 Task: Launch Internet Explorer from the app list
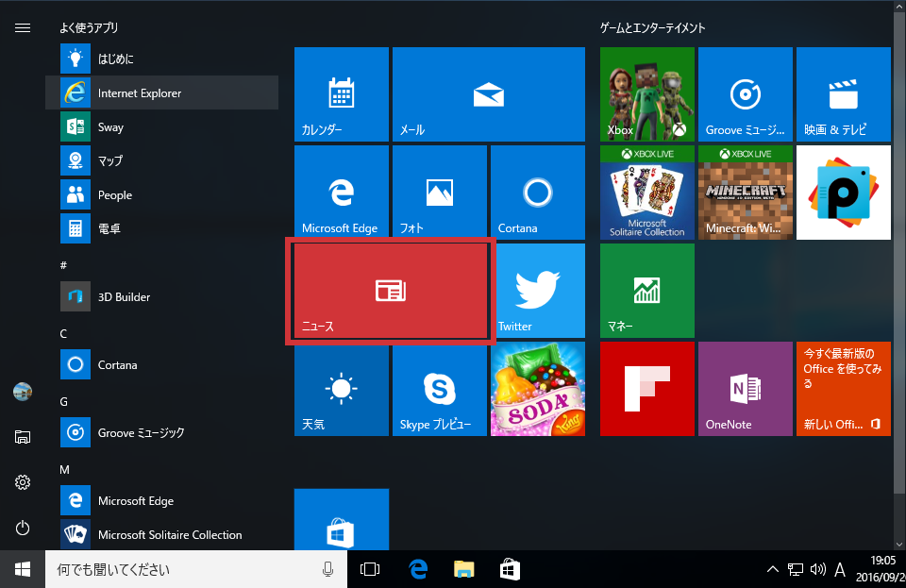coord(161,92)
